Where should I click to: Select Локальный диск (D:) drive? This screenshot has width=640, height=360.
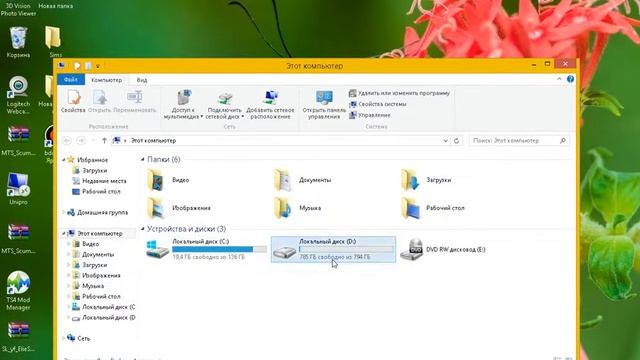click(333, 249)
